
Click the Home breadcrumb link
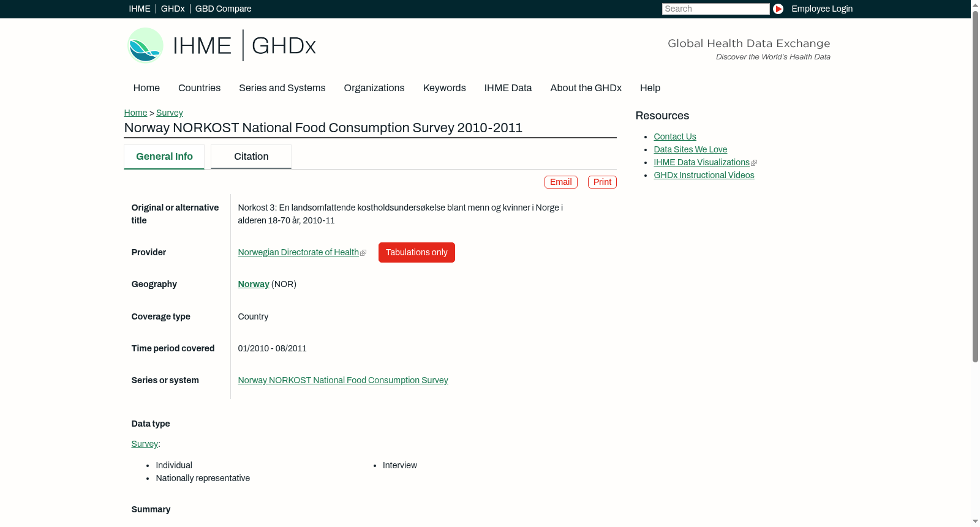point(135,113)
